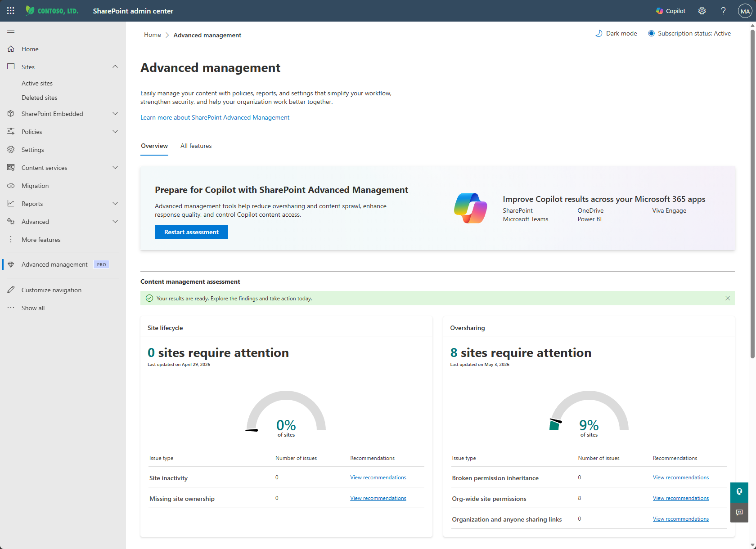Click the vertical page scrollbar
The width and height of the screenshot is (756, 549).
pos(752,193)
